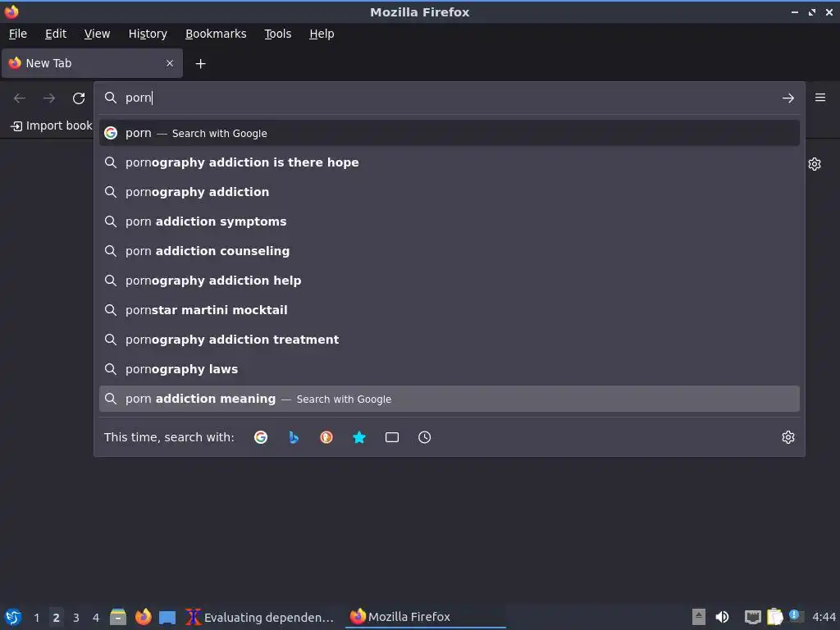The width and height of the screenshot is (840, 630).
Task: Open the Tools menu
Action: click(x=277, y=34)
